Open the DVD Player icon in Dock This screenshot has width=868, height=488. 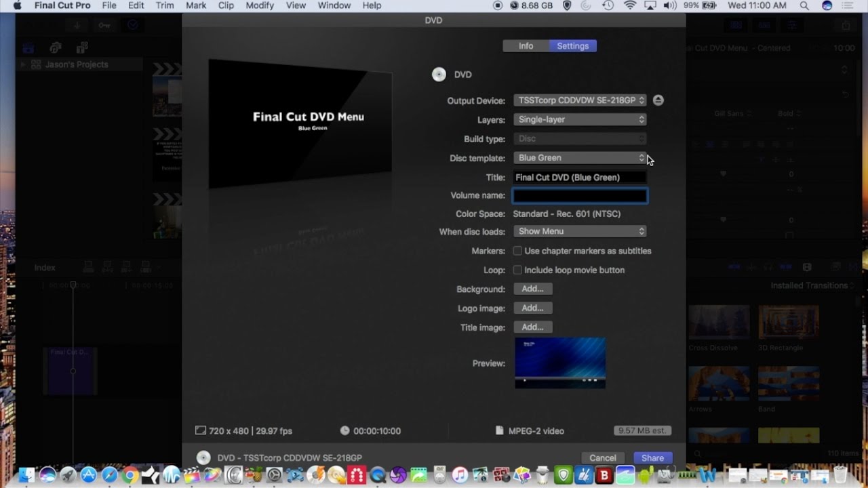coord(439,475)
